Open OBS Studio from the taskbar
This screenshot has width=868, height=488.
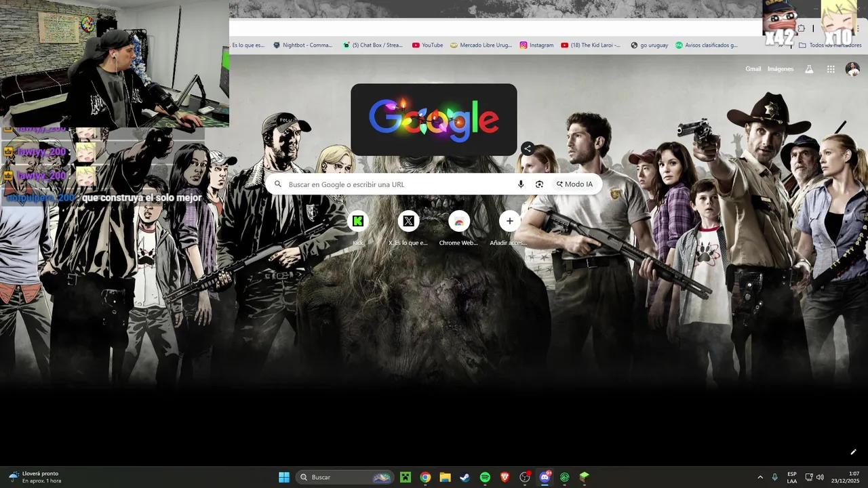click(x=524, y=477)
